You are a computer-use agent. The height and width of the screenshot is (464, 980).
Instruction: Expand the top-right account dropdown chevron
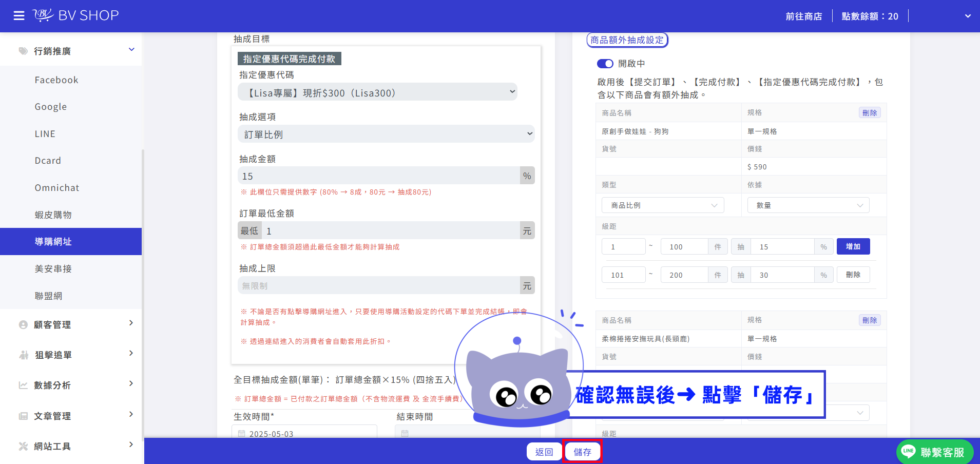coord(968,16)
